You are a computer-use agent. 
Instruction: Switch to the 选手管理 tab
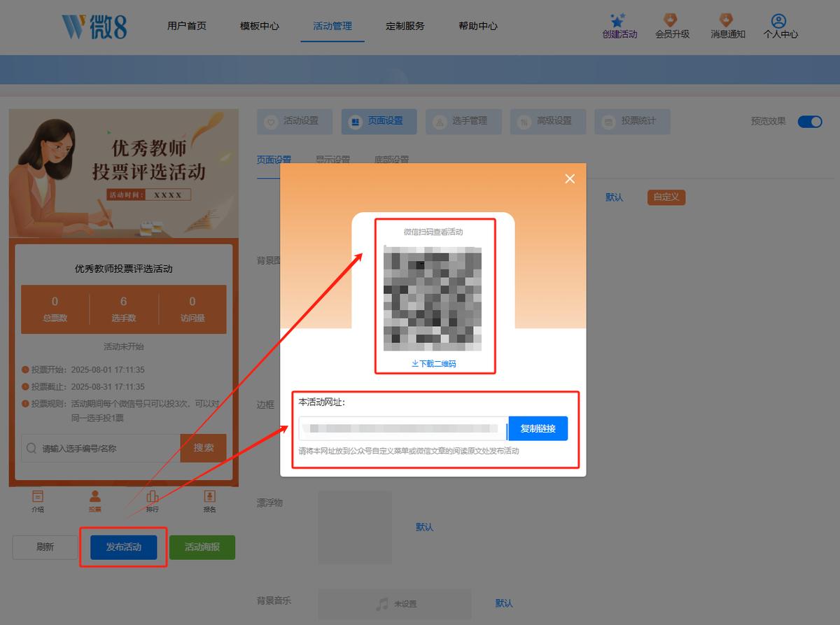[463, 121]
